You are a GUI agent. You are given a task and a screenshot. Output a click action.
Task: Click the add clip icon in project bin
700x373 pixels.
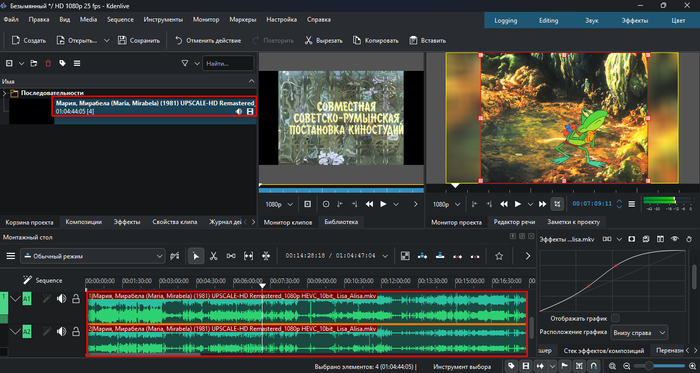[9, 63]
